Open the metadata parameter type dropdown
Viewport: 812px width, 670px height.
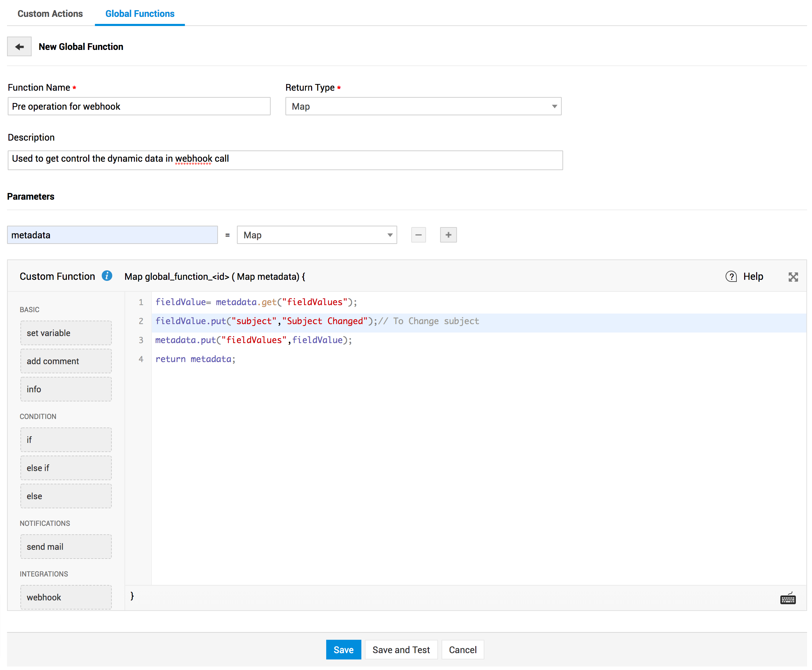[316, 235]
